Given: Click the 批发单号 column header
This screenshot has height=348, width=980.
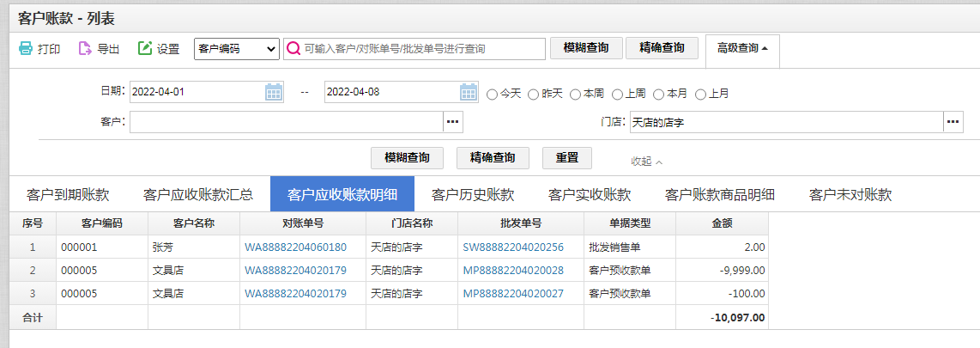Looking at the screenshot, I should click(x=521, y=223).
